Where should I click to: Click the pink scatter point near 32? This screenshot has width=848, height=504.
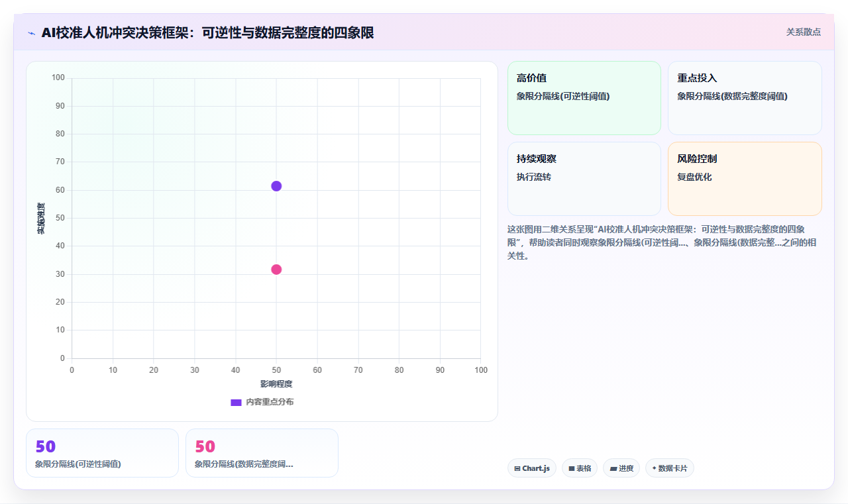coord(276,270)
